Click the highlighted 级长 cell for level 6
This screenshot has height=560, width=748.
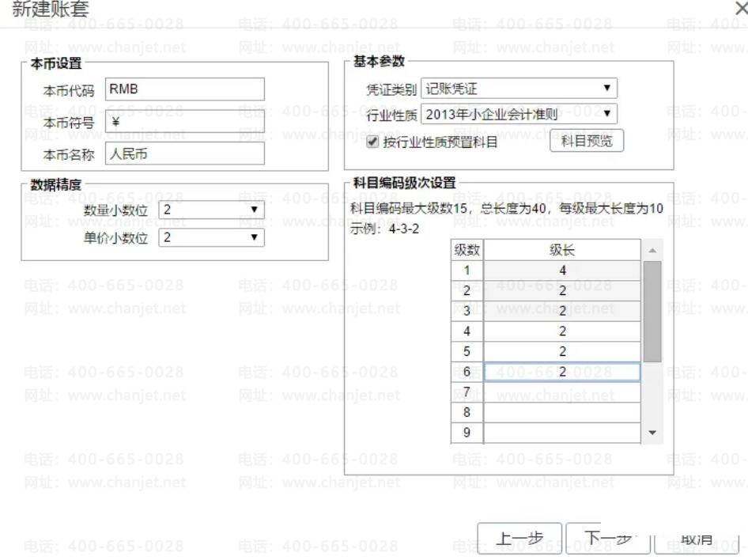point(562,372)
